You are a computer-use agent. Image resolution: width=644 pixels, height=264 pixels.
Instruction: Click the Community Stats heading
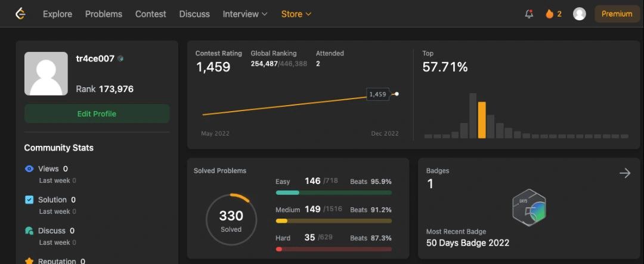pyautogui.click(x=58, y=148)
